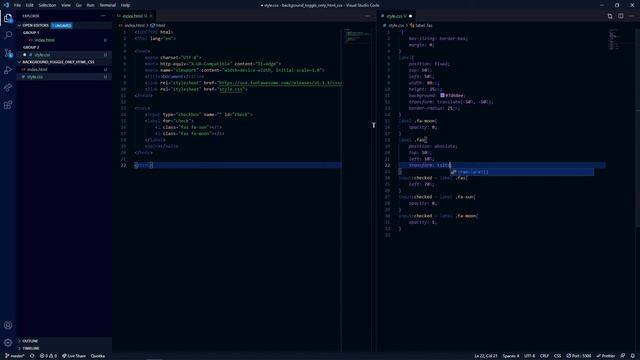Open right editor group more actions
Screen dimensions: 640x360
click(631, 16)
